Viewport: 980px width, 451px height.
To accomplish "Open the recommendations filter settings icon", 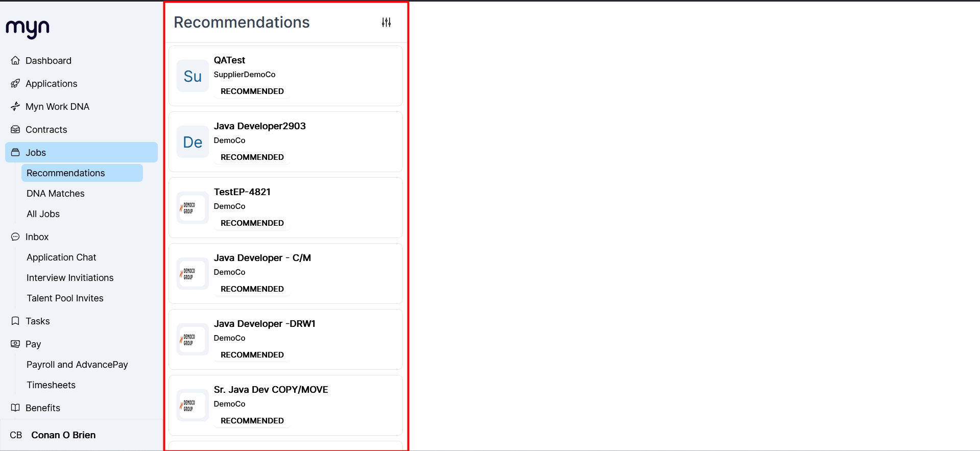I will [x=386, y=22].
